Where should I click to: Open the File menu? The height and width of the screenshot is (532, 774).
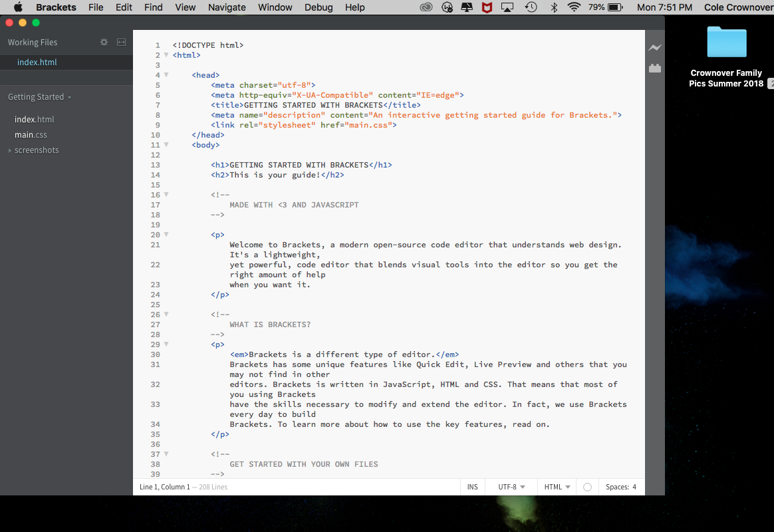tap(96, 7)
